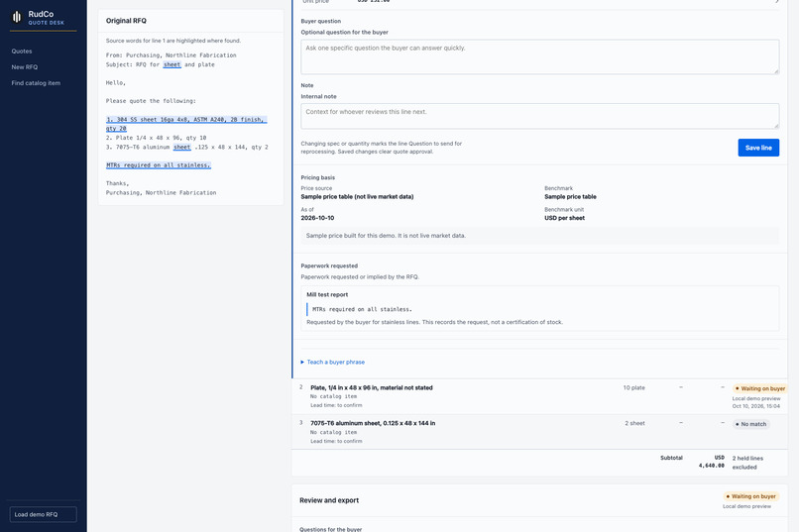Screen dimensions: 799x532
Task: Open line 3 7075-T6 aluminum sheet row
Action: [x=539, y=432]
